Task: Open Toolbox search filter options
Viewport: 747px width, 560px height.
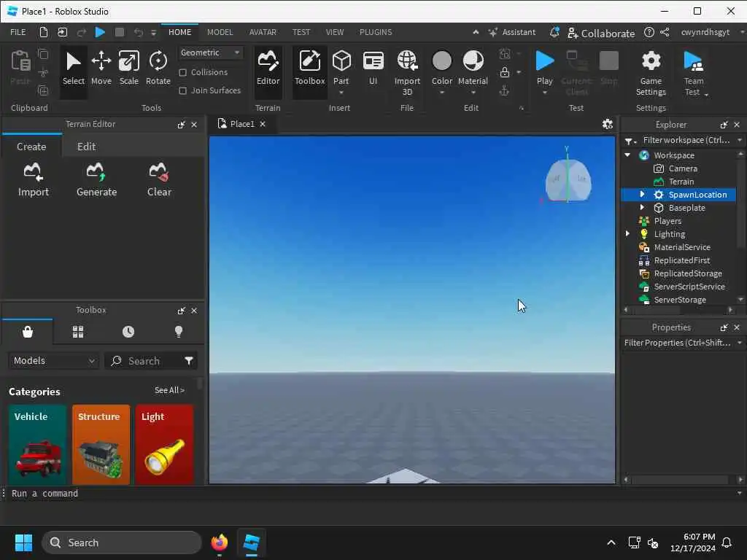Action: point(189,361)
